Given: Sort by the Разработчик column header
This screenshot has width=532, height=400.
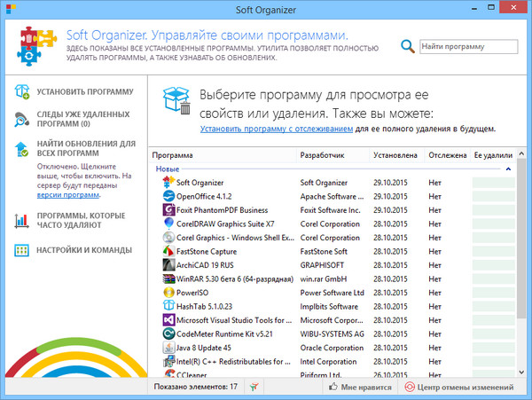Looking at the screenshot, I should tap(332, 154).
